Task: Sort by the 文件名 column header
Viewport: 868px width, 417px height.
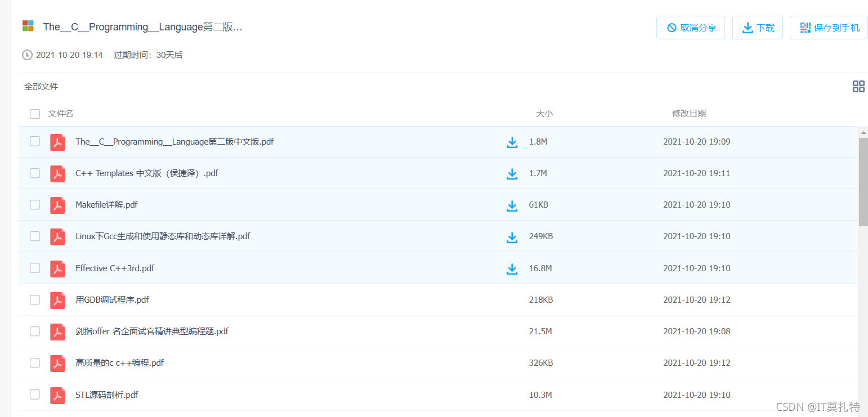Action: [x=61, y=114]
